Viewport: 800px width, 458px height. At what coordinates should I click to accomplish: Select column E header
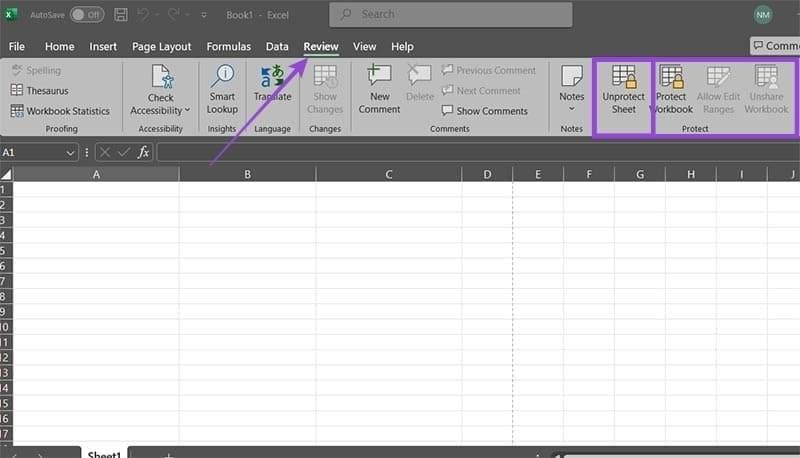coord(538,174)
